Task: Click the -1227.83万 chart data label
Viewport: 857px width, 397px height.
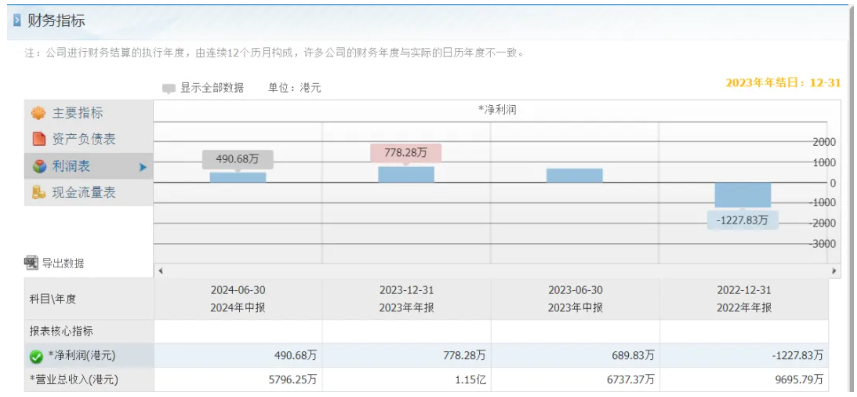Action: point(743,220)
